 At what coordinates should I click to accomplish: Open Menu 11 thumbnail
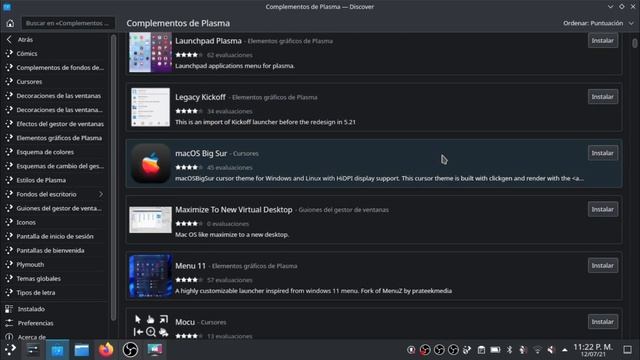tap(150, 276)
